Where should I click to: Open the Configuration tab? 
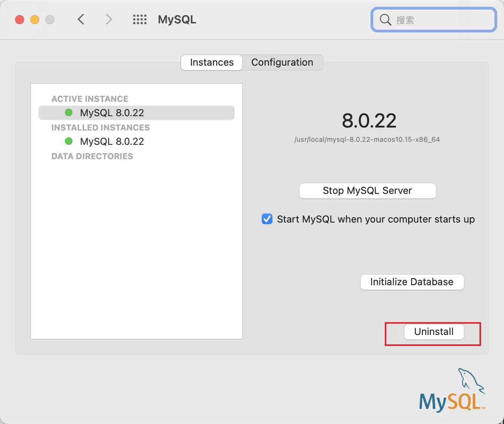[x=282, y=62]
